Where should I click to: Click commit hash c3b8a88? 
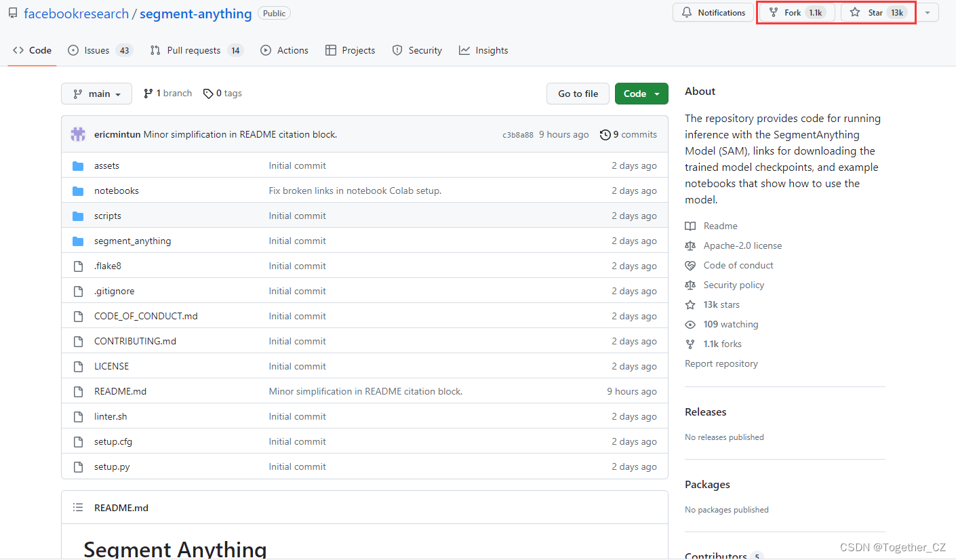tap(518, 135)
